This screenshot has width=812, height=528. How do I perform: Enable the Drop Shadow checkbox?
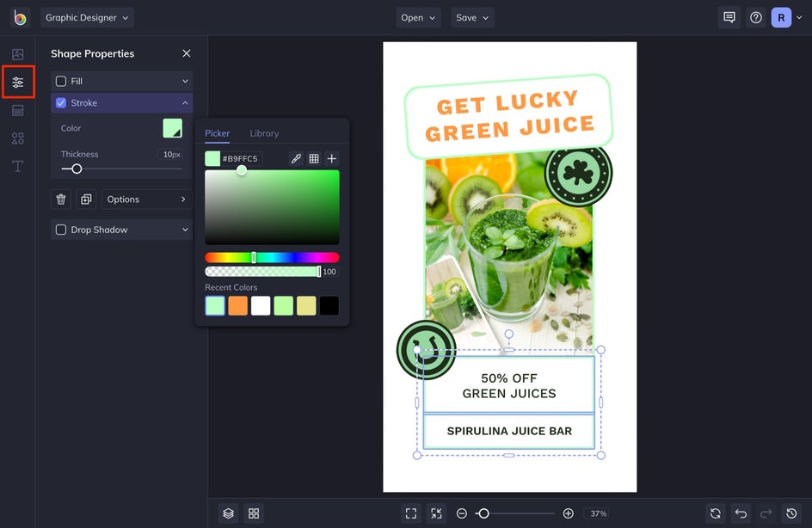tap(61, 230)
